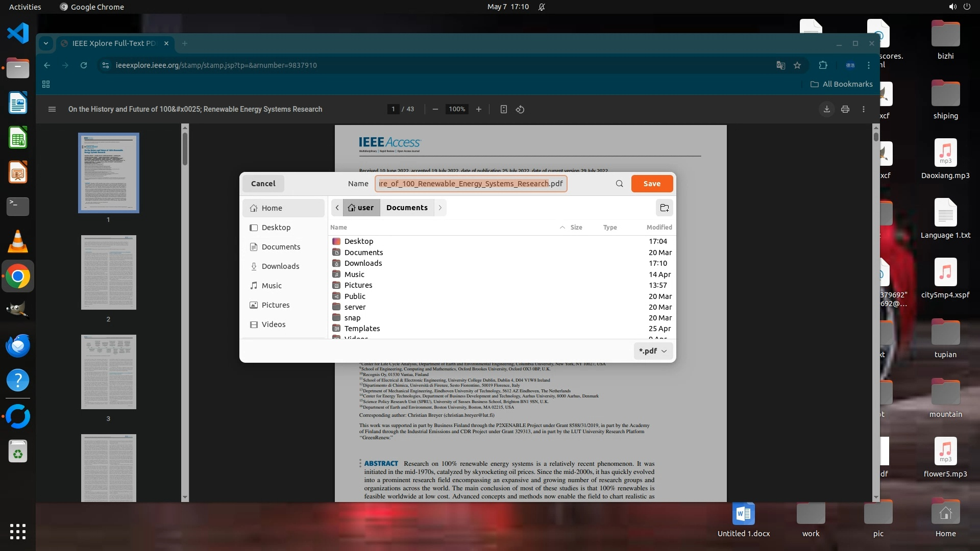The width and height of the screenshot is (980, 551).
Task: Open Chrome extensions puzzle icon
Action: (823, 65)
